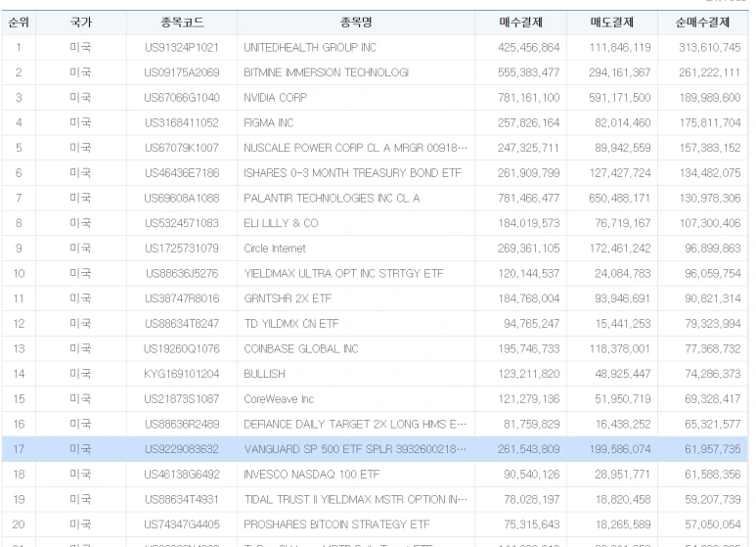Click stock code US46436E7186
The width and height of the screenshot is (756, 547).
(182, 173)
